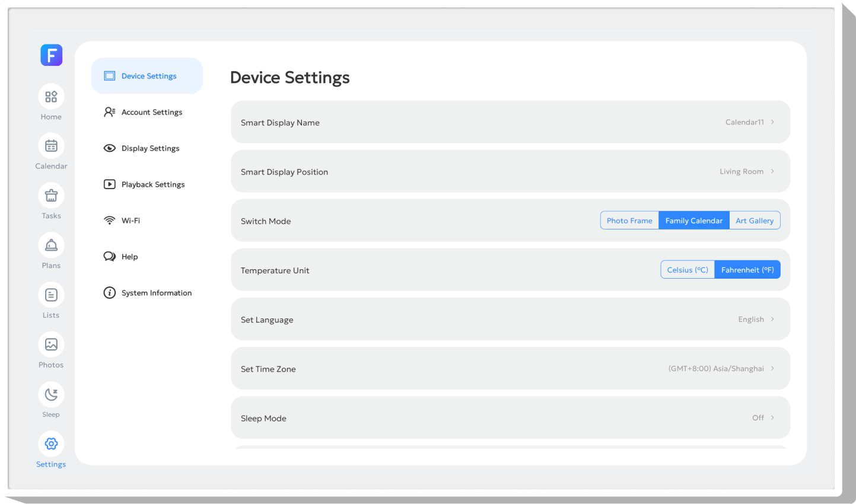
Task: Expand the Set Language English chevron
Action: [x=772, y=319]
